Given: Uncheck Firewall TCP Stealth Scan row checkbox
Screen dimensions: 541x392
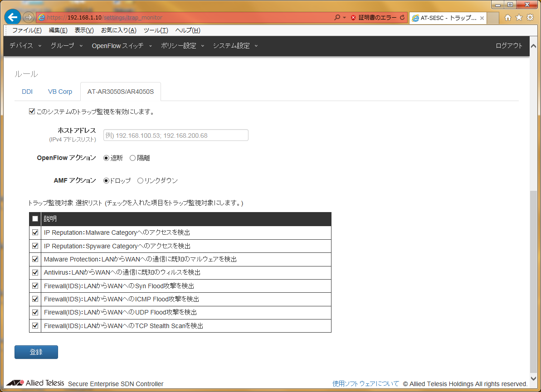Looking at the screenshot, I should (35, 325).
